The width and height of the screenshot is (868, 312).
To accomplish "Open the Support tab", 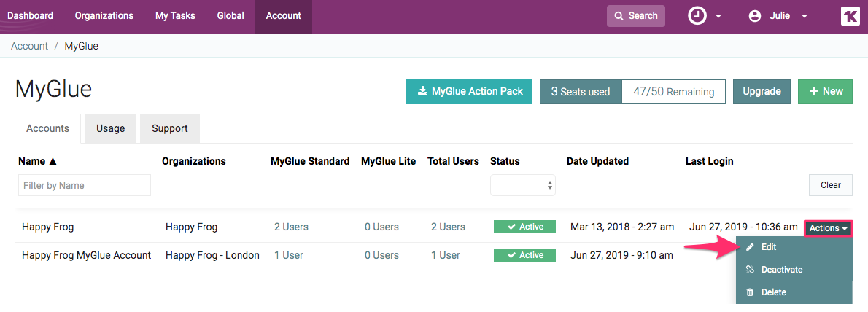I will coord(170,128).
